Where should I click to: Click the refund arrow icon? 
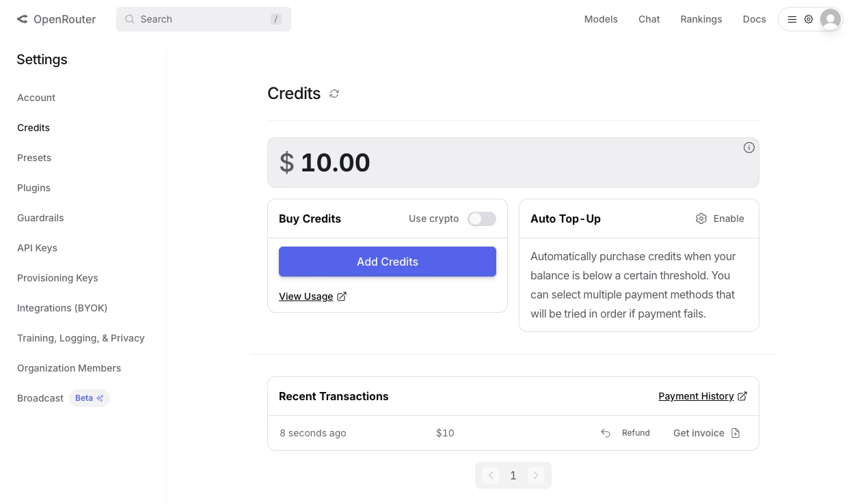(606, 433)
